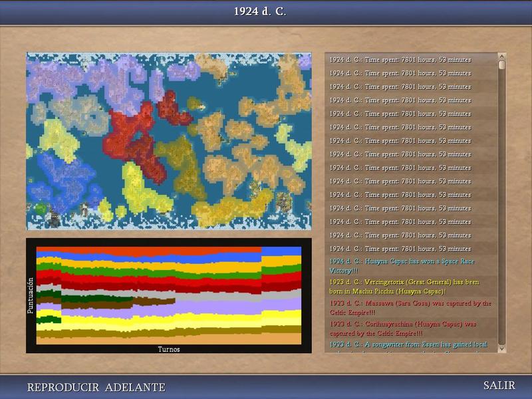Viewport: 532px width, 399px height.
Task: Click the Puntuación axis label
Action: 30,295
